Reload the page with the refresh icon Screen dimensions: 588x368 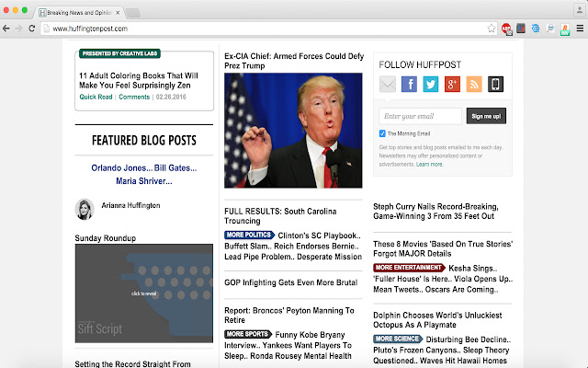coord(32,29)
